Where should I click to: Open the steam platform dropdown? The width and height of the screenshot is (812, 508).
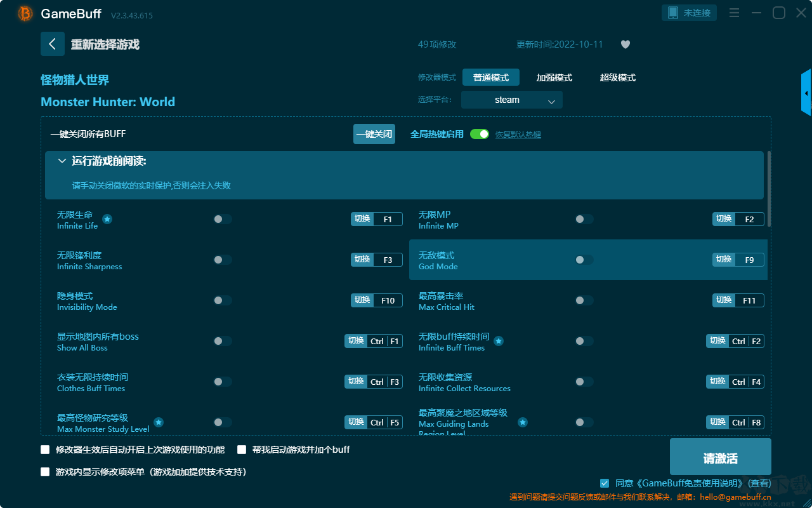[512, 100]
